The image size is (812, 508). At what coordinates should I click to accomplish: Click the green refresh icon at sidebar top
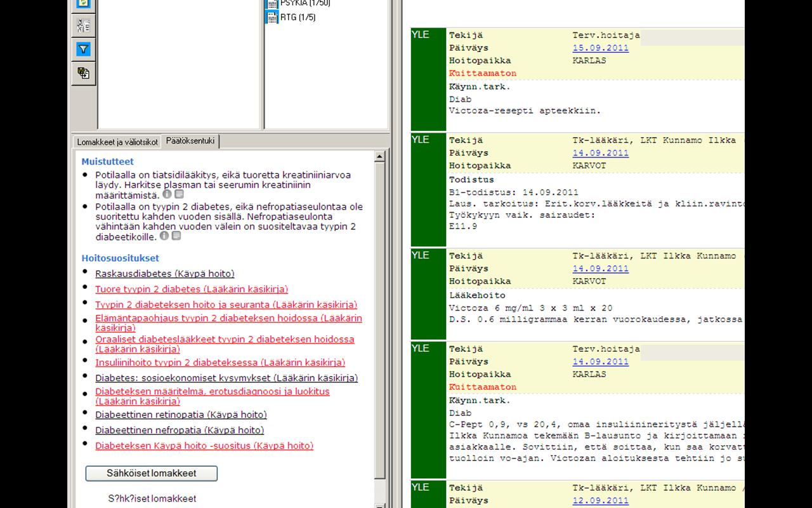click(x=83, y=4)
